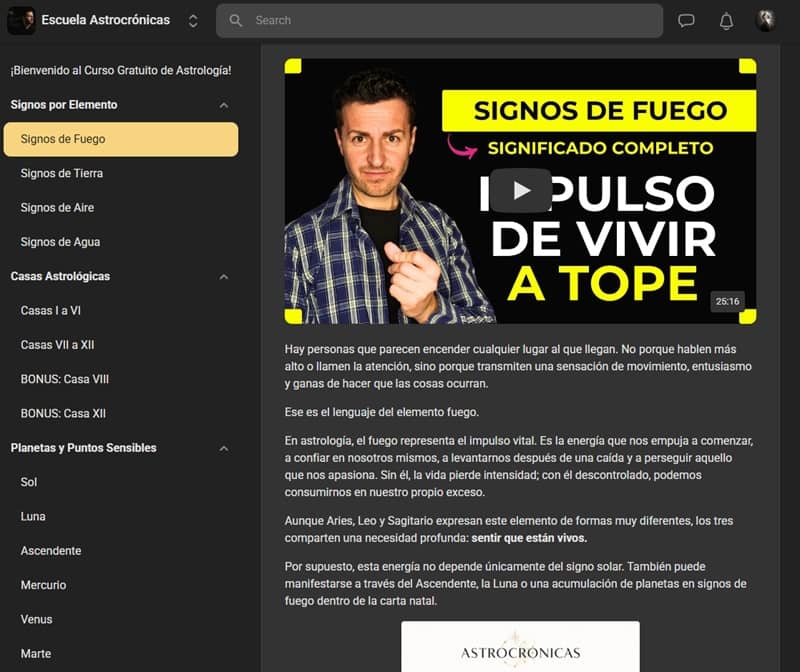Click the Escuela Astrocrónicas community logo
The height and width of the screenshot is (672, 800).
pyautogui.click(x=21, y=20)
